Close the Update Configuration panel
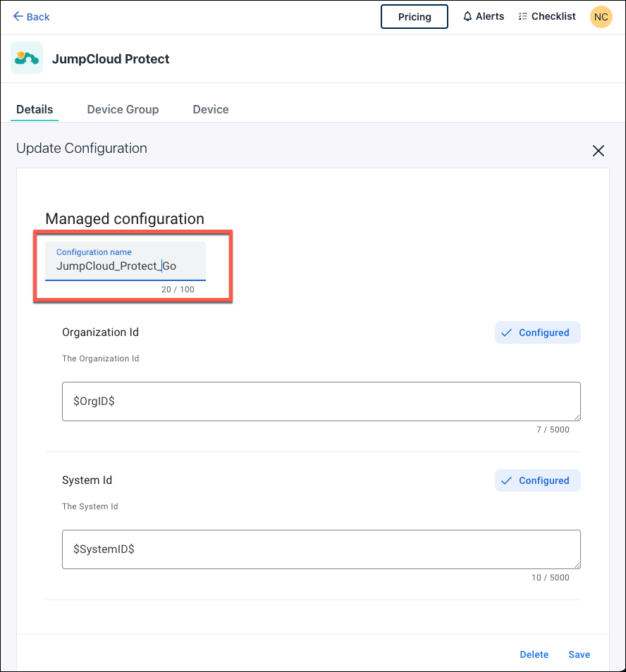The width and height of the screenshot is (626, 672). tap(599, 150)
